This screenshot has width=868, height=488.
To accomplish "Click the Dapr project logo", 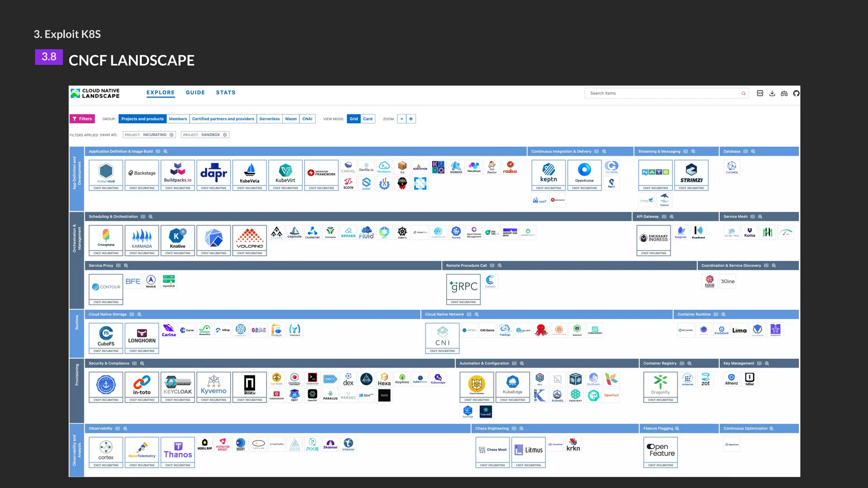I will click(214, 173).
